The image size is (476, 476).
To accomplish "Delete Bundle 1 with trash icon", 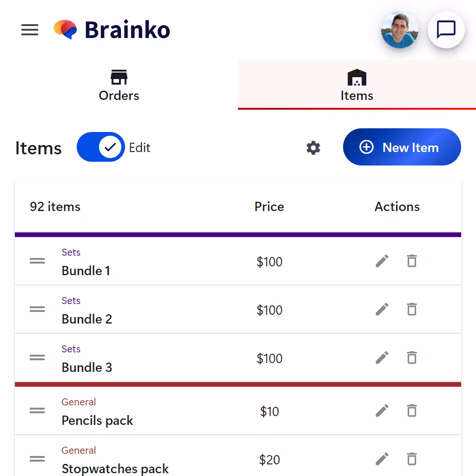I will 412,261.
